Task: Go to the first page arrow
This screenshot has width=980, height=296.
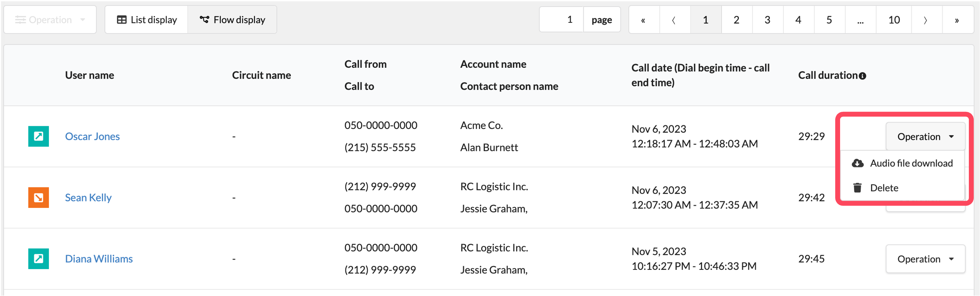Action: pos(644,20)
